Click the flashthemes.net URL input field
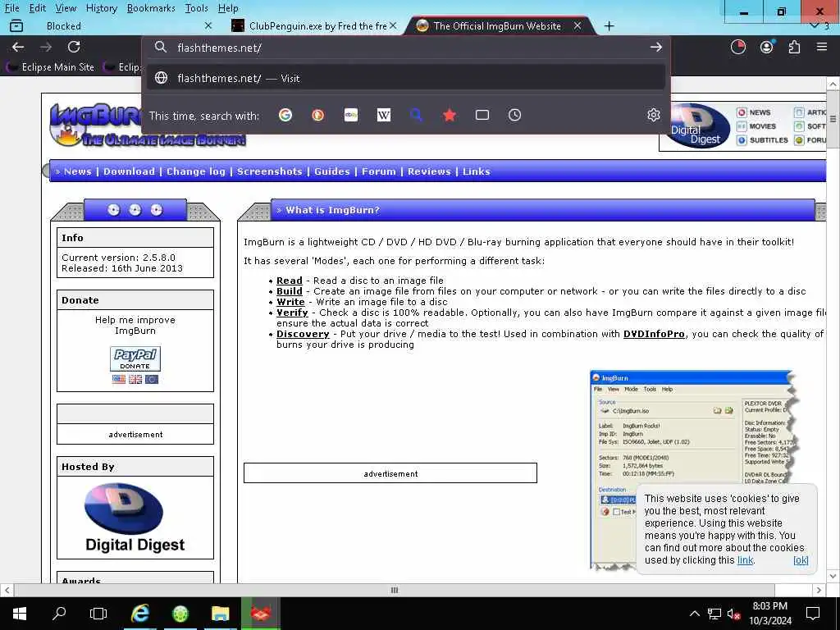840x630 pixels. (407, 48)
